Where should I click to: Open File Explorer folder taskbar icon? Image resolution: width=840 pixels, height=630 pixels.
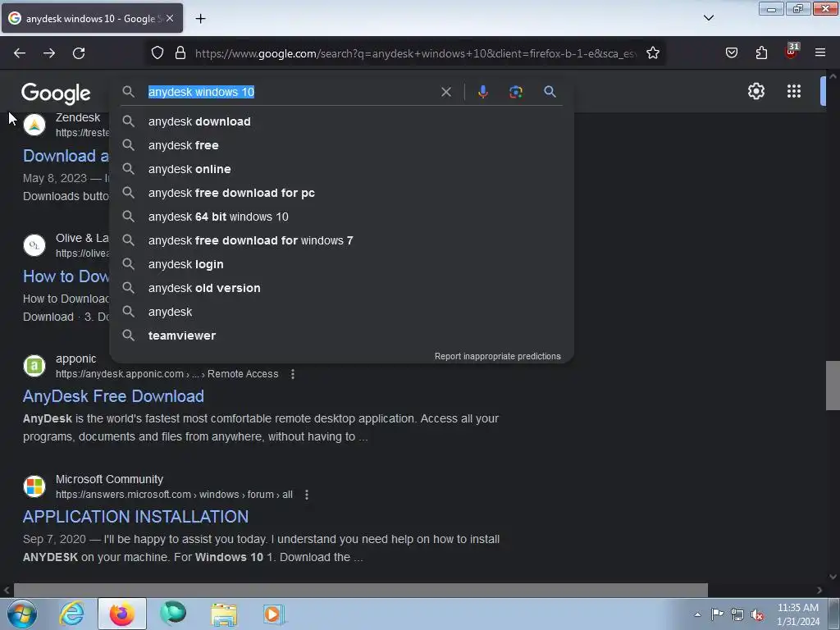224,614
